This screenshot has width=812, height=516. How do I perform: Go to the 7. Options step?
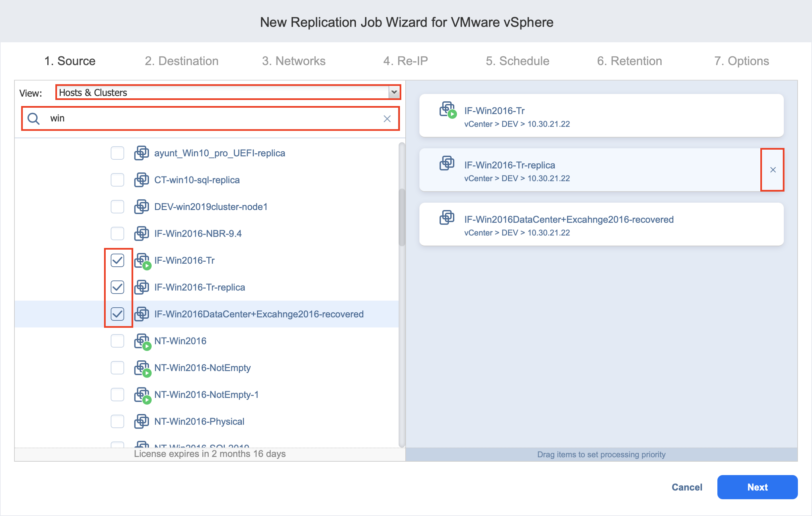click(x=742, y=61)
